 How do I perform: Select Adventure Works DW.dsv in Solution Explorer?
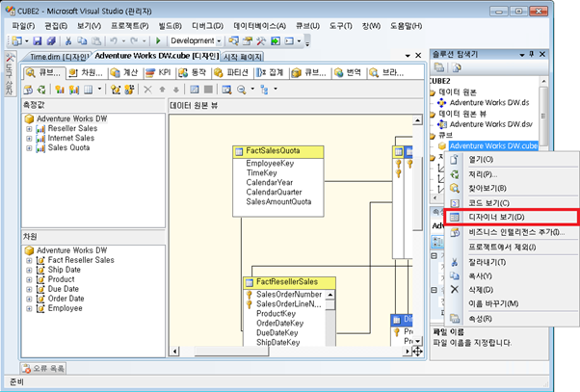coord(490,124)
